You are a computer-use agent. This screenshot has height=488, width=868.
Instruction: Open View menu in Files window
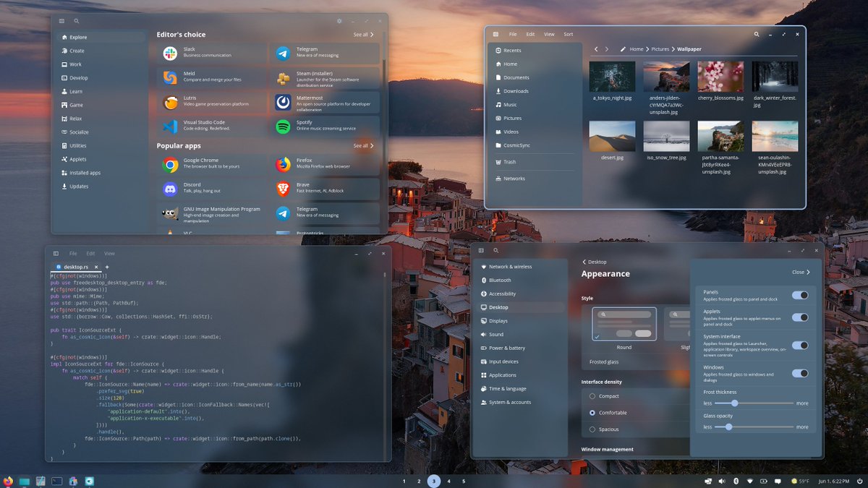tap(549, 34)
